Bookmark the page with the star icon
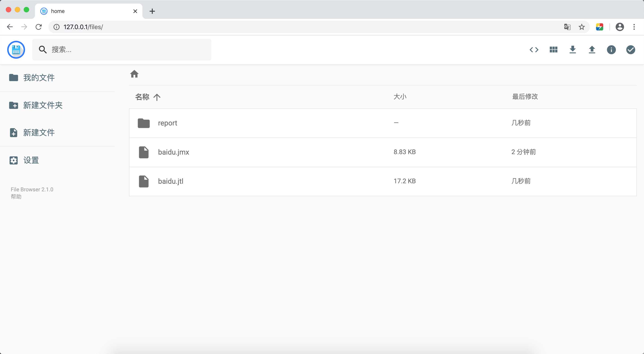 click(582, 27)
